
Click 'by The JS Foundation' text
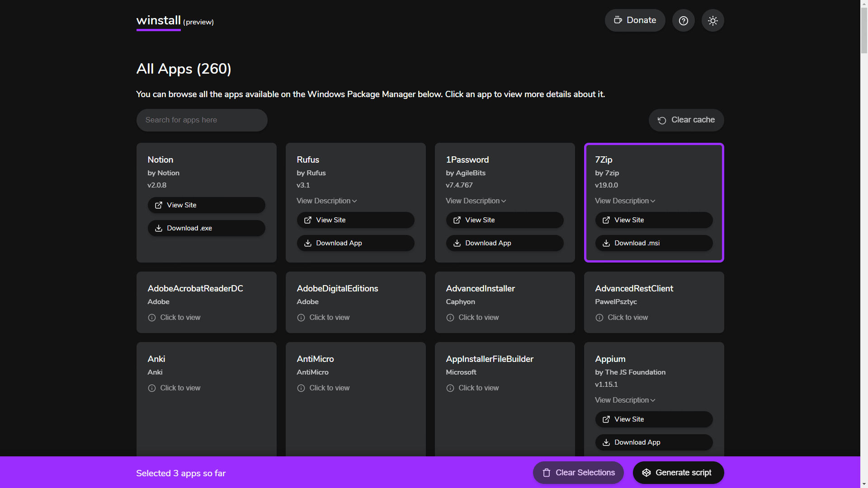(630, 372)
